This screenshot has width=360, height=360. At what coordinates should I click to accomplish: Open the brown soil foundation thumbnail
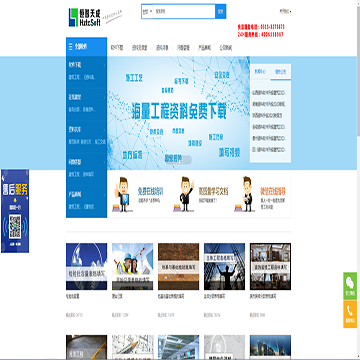pos(178,266)
